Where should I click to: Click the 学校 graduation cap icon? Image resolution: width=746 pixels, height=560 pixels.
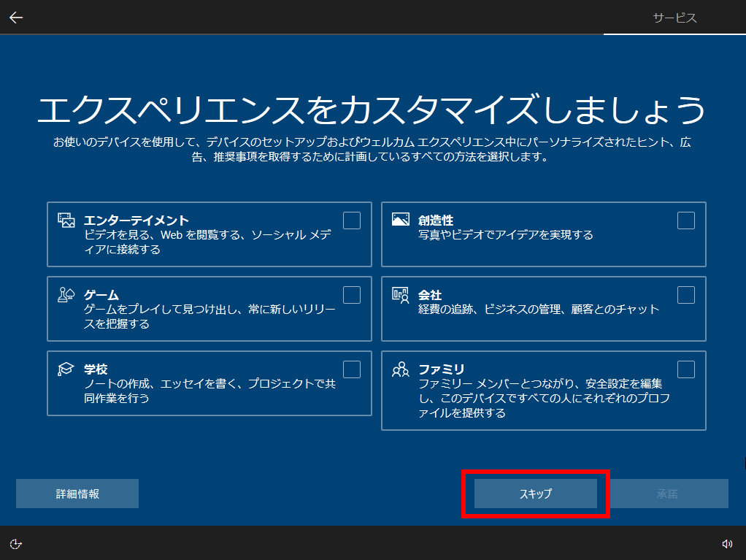pyautogui.click(x=66, y=369)
